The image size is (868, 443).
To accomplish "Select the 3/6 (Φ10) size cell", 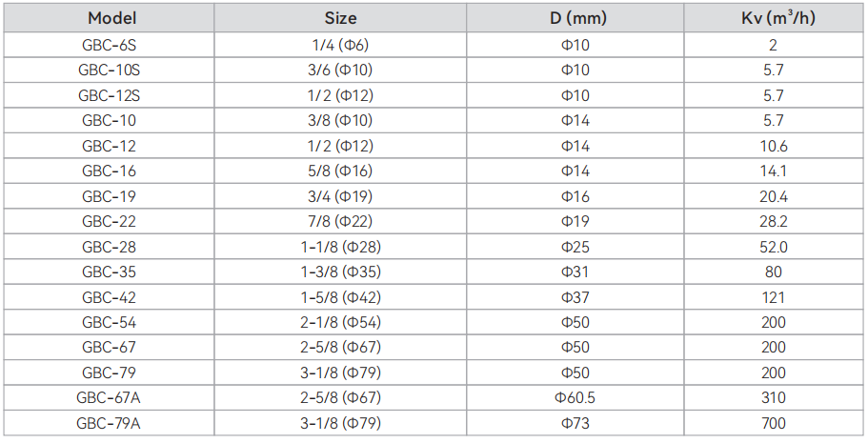I will [x=340, y=70].
